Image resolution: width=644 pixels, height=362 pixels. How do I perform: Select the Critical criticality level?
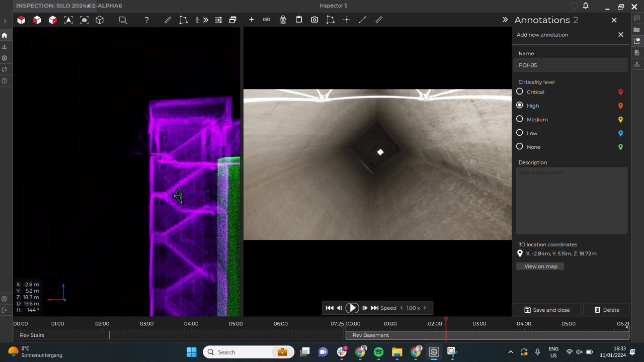[520, 92]
